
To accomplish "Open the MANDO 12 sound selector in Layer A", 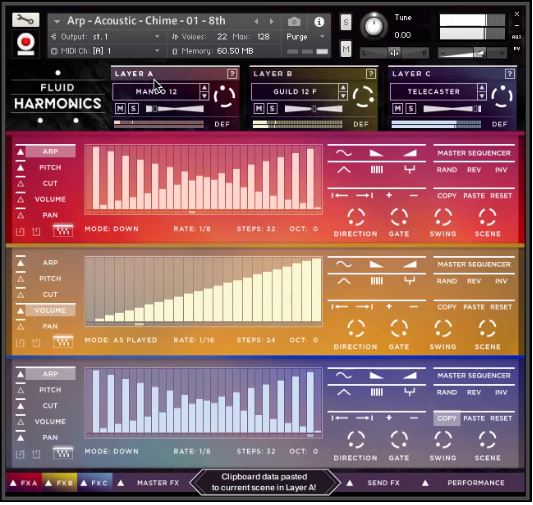I will [156, 92].
